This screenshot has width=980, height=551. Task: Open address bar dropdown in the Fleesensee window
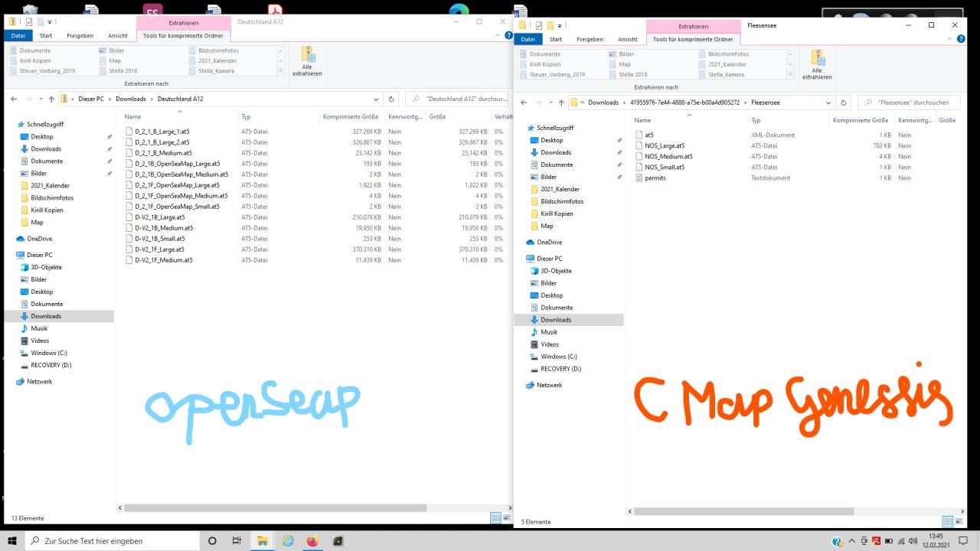[828, 103]
